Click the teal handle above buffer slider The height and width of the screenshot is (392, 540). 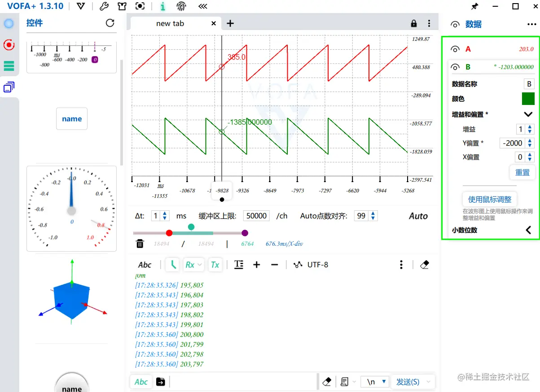pos(191,227)
